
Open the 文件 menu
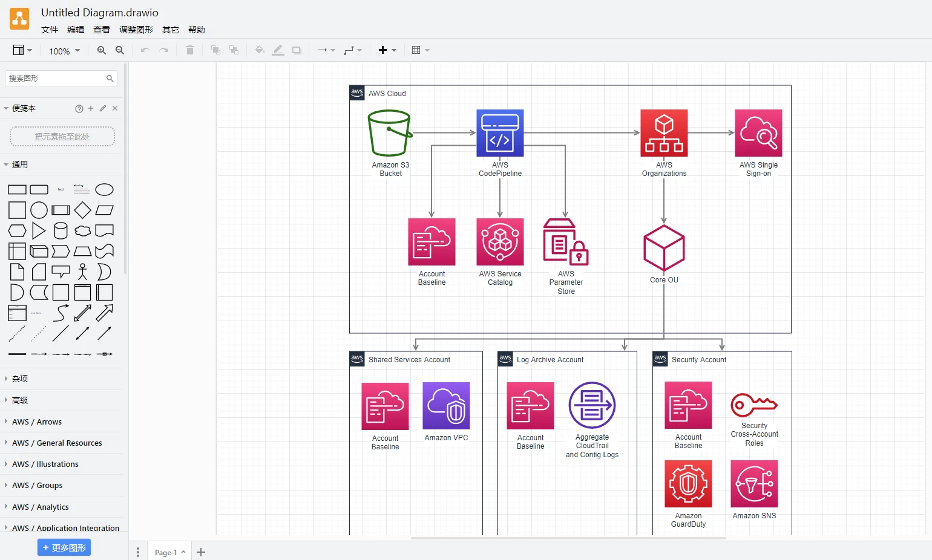pos(50,30)
